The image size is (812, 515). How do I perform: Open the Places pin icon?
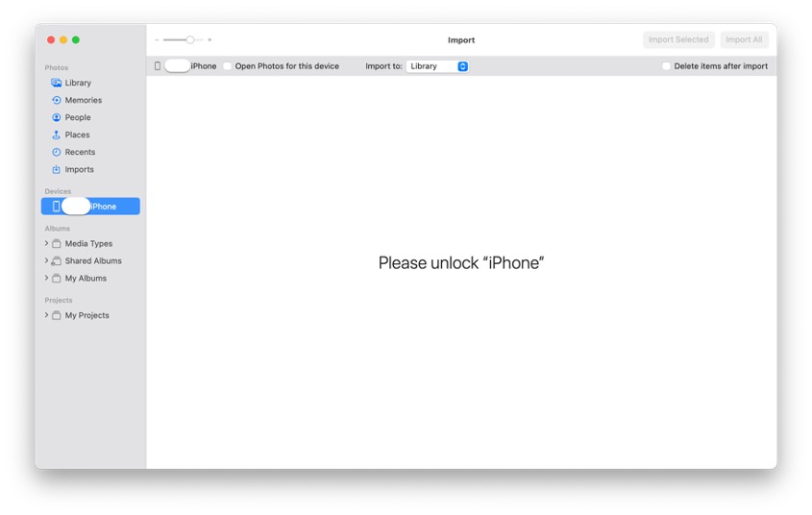tap(57, 135)
